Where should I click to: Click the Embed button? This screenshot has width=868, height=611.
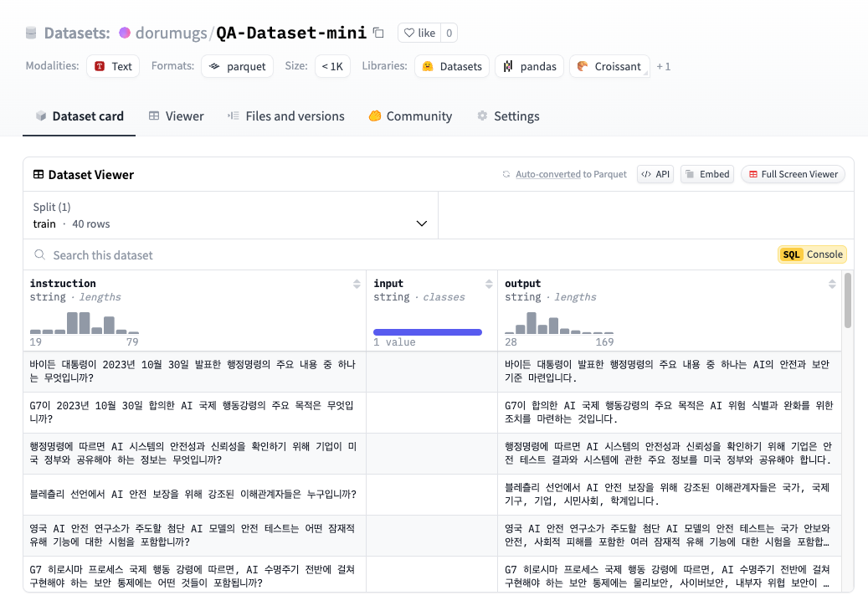[707, 174]
